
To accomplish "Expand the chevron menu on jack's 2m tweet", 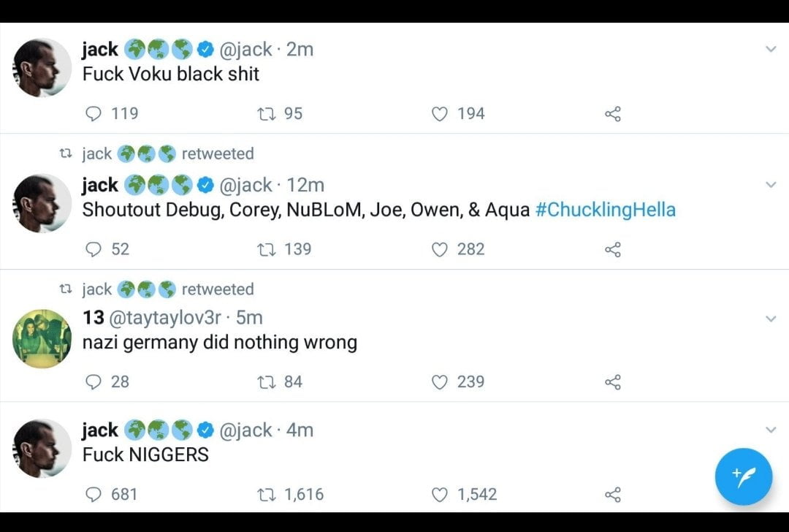I will [771, 49].
